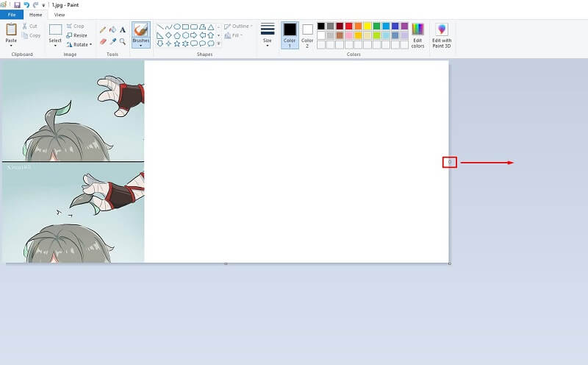Viewport: 588px width, 365px height.
Task: Pick the red palette swatch
Action: [348, 26]
